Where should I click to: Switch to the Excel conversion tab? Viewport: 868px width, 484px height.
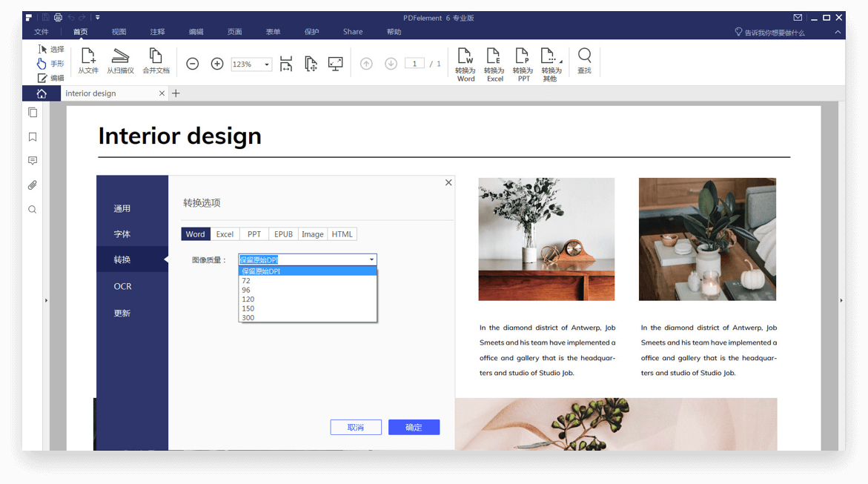(225, 234)
